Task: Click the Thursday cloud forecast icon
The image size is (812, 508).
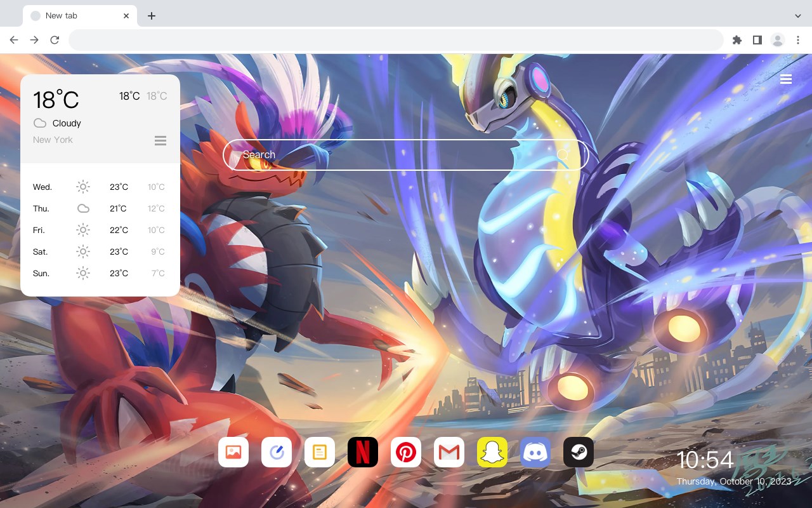Action: [83, 208]
